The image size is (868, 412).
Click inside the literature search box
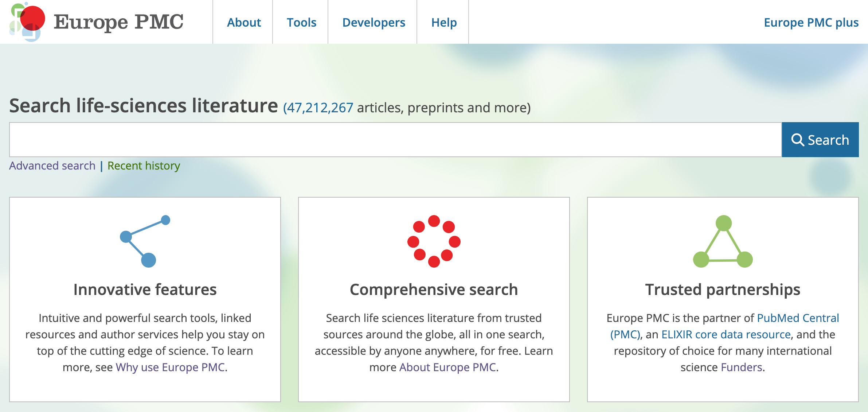coord(395,140)
